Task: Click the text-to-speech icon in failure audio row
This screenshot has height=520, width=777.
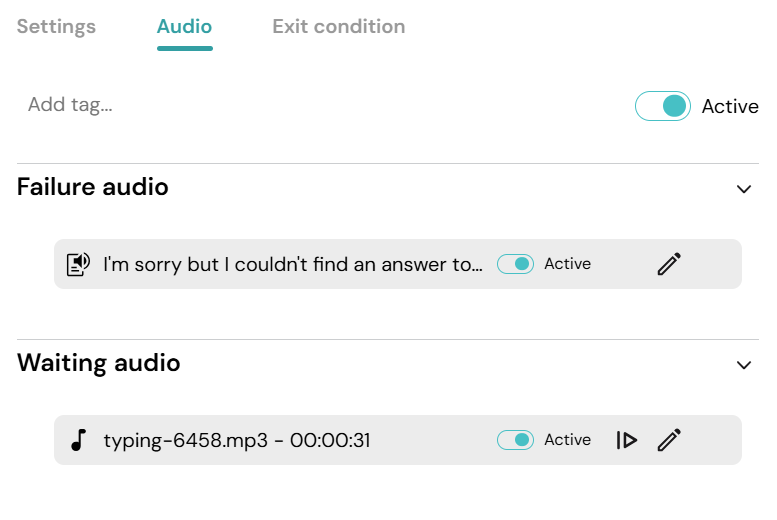Action: pyautogui.click(x=78, y=264)
